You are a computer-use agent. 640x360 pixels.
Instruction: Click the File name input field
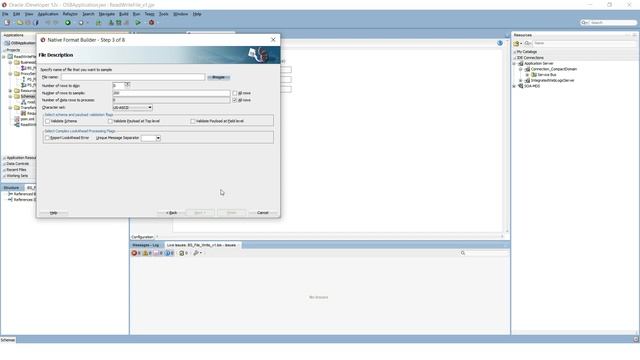pyautogui.click(x=133, y=77)
